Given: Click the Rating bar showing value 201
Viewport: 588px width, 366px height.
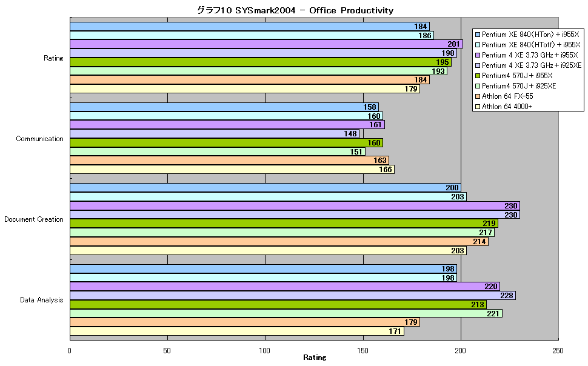Looking at the screenshot, I should (266, 44).
